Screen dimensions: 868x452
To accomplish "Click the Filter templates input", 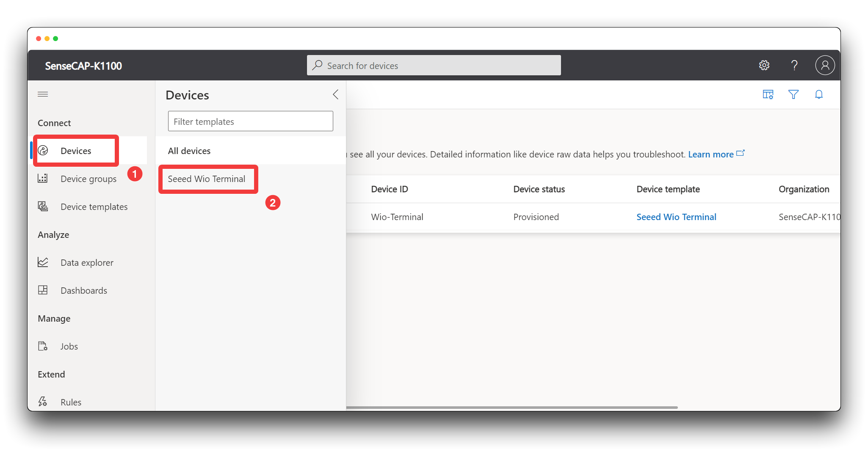I will pos(250,121).
